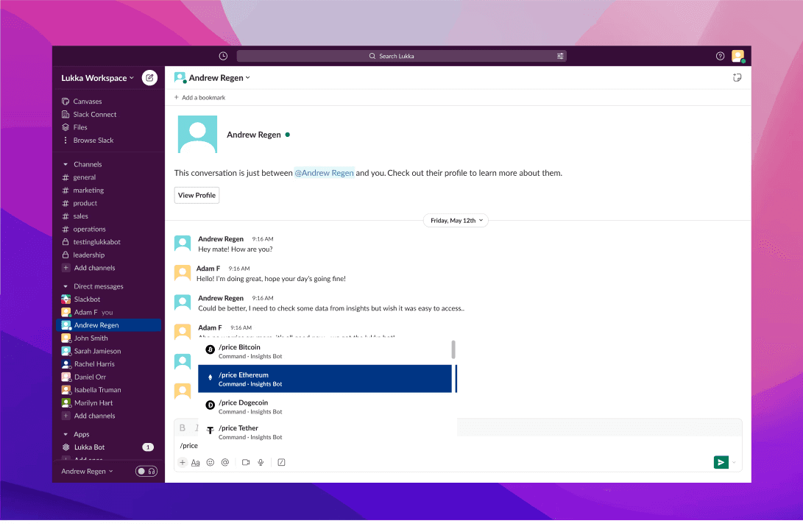Record a video clip icon
The height and width of the screenshot is (532, 803).
click(246, 462)
